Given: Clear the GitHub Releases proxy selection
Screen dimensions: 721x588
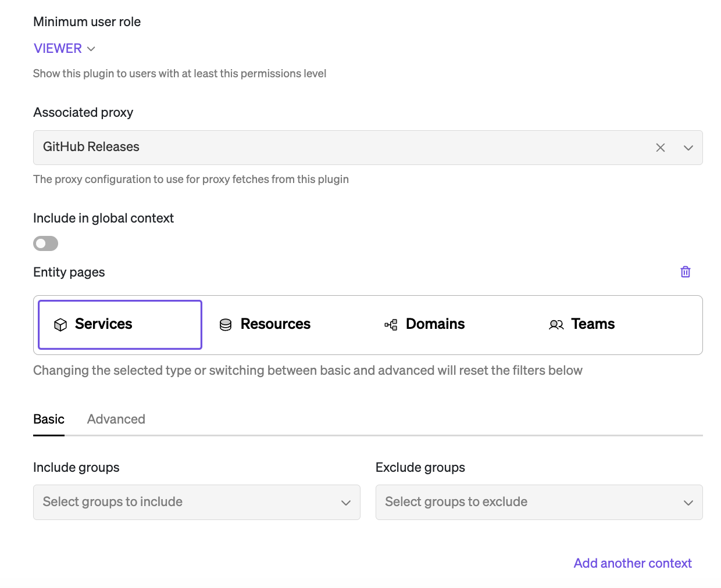Looking at the screenshot, I should pos(661,148).
